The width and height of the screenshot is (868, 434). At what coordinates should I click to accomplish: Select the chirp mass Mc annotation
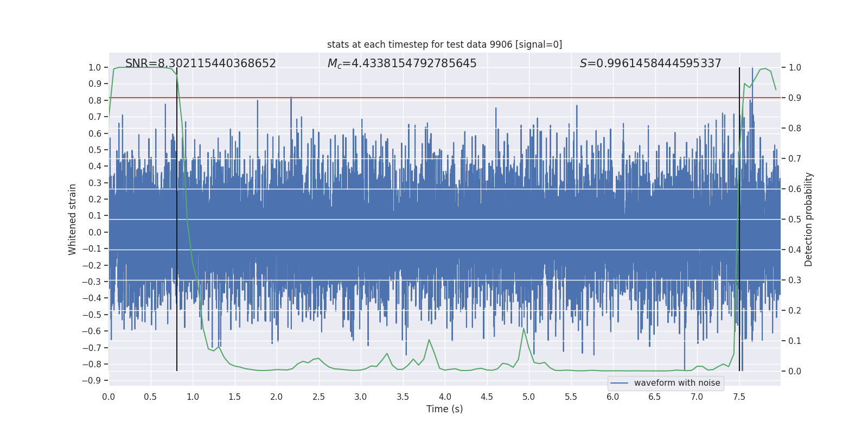pos(401,63)
